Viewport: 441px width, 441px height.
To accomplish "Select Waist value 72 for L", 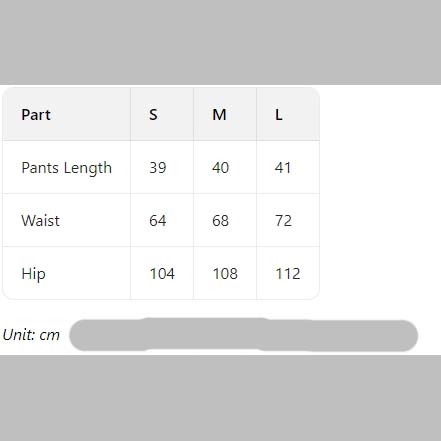I will coord(283,221).
